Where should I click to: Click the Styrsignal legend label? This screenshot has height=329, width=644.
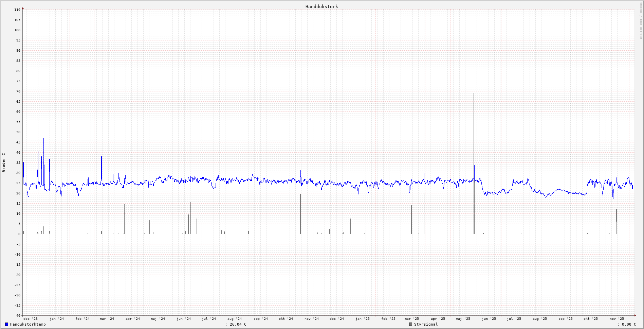coord(426,324)
